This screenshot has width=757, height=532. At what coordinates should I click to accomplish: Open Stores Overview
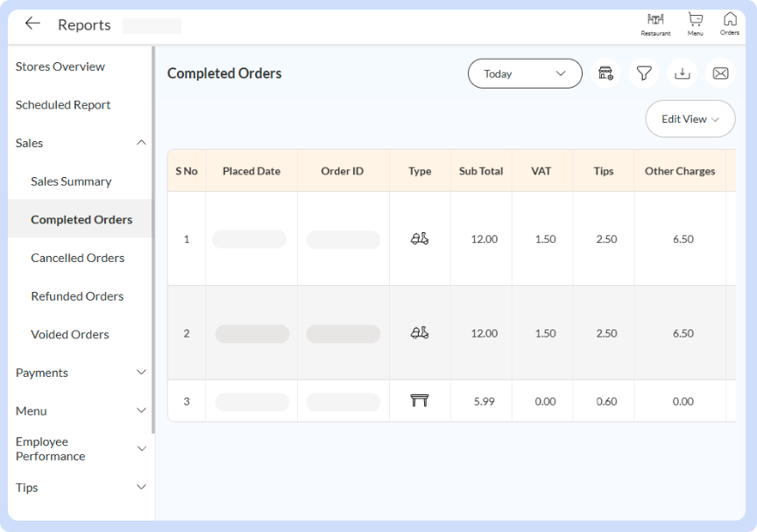(x=59, y=67)
